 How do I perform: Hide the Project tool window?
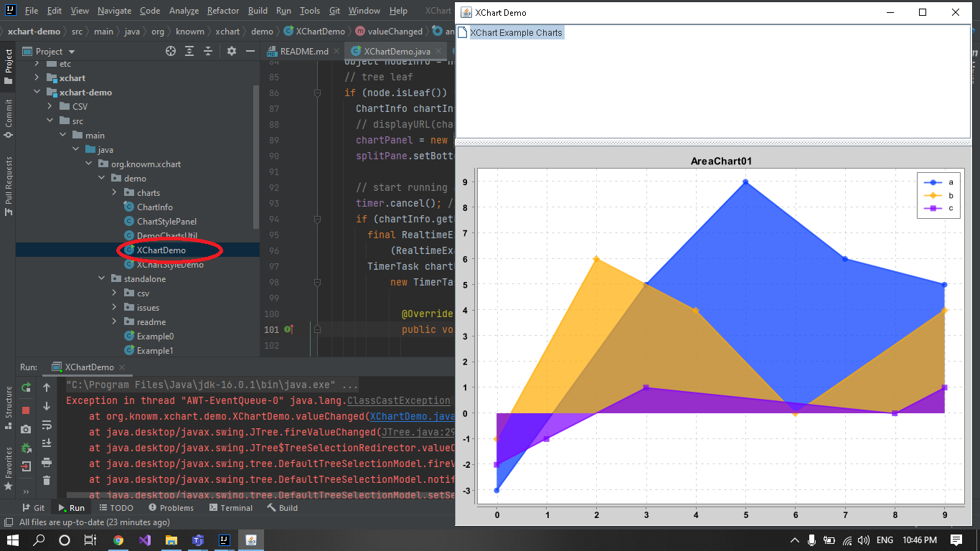coord(250,51)
